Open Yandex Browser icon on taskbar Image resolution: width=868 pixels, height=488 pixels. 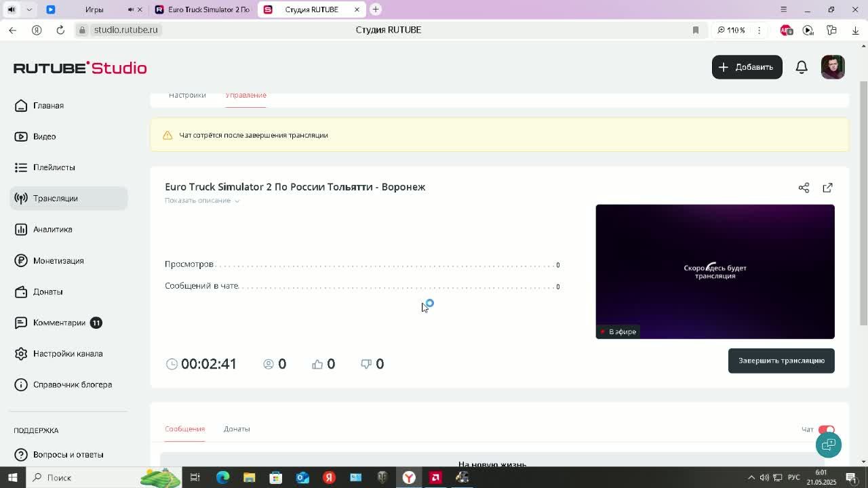coord(409,477)
